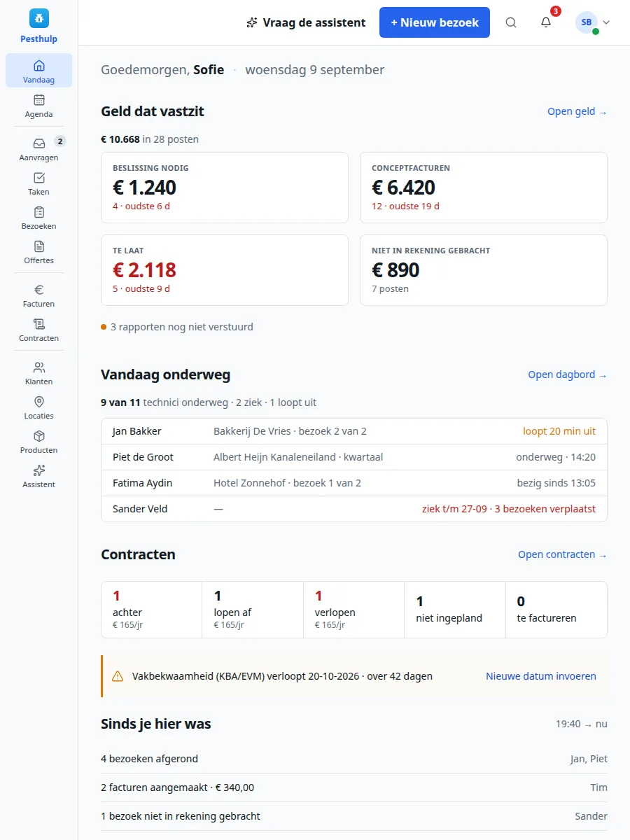630x840 pixels.
Task: Select the Fatima Aydin row
Action: click(354, 483)
